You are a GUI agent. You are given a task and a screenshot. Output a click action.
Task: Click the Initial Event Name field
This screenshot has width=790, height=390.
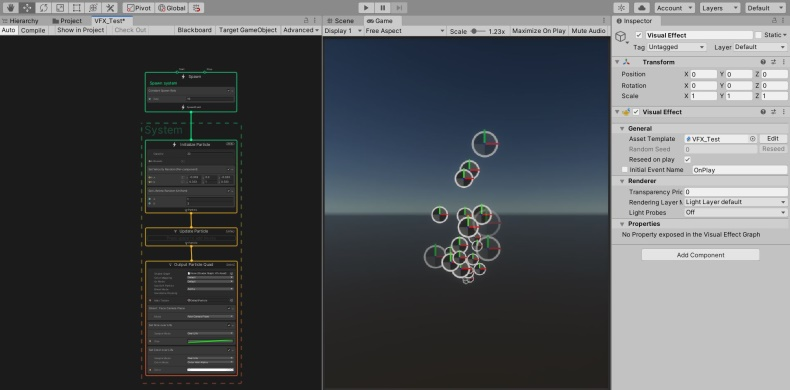pos(739,170)
